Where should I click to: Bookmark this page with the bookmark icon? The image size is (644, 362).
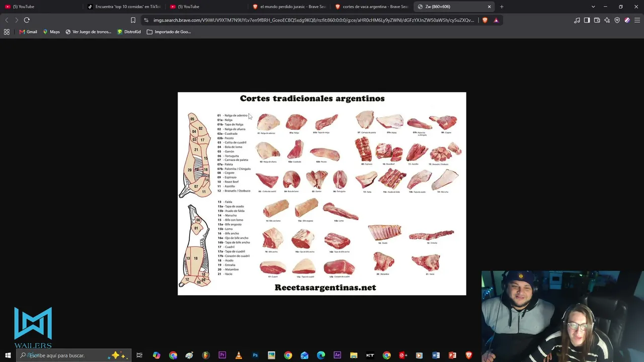point(133,20)
